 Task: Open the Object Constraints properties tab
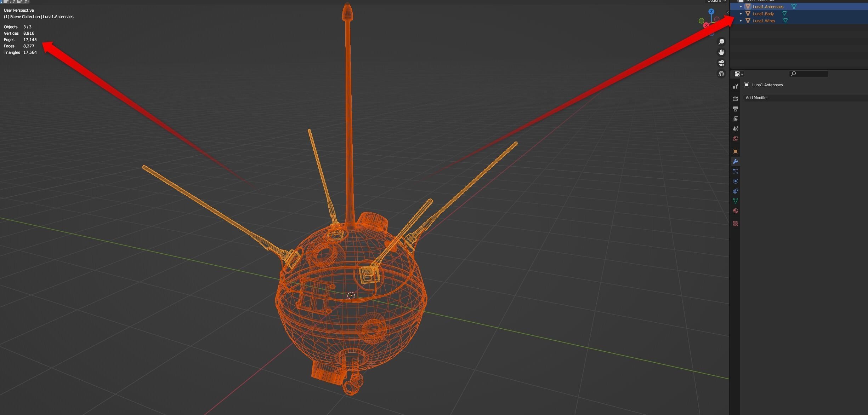tap(736, 191)
